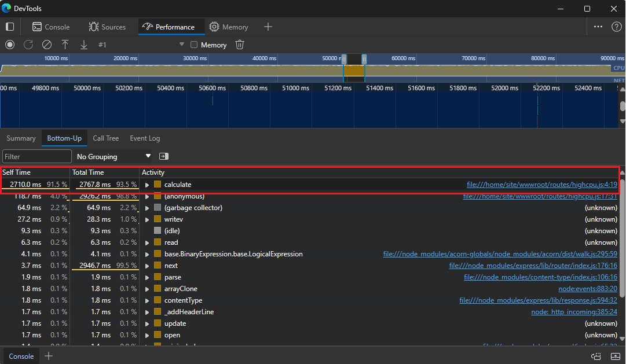Open the recording selector dropdown arrow
Viewport: 626px width, 364px height.
[x=181, y=45]
